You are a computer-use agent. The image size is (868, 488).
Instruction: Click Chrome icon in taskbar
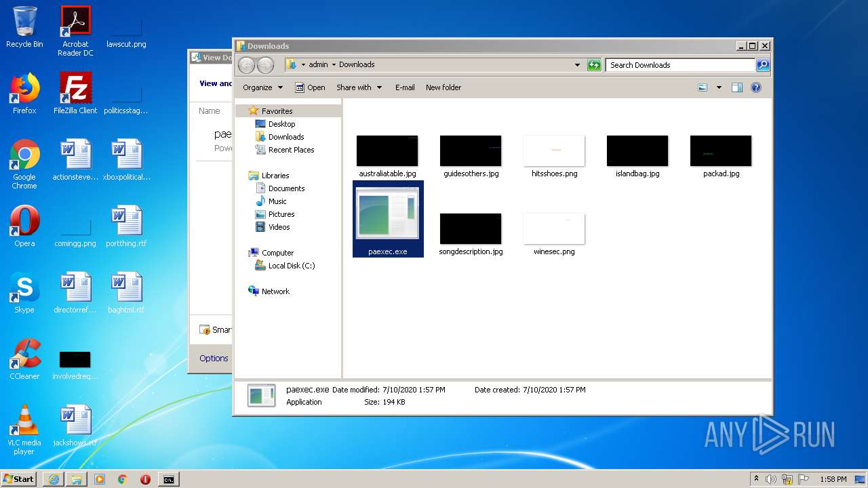click(x=123, y=479)
